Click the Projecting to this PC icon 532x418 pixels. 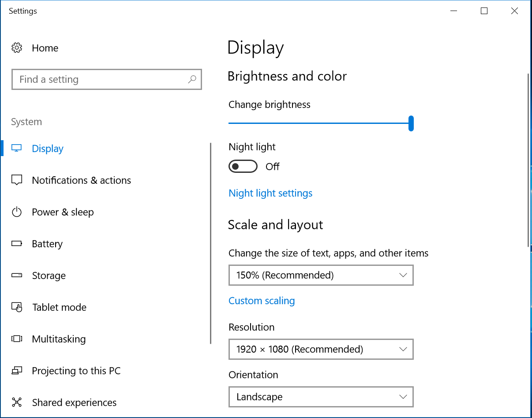[x=17, y=371]
